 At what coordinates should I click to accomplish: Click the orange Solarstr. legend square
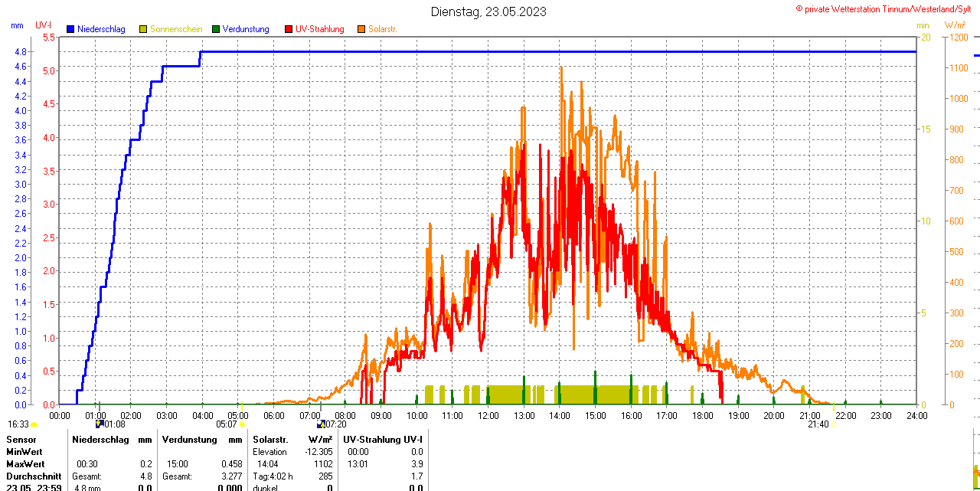tap(361, 29)
